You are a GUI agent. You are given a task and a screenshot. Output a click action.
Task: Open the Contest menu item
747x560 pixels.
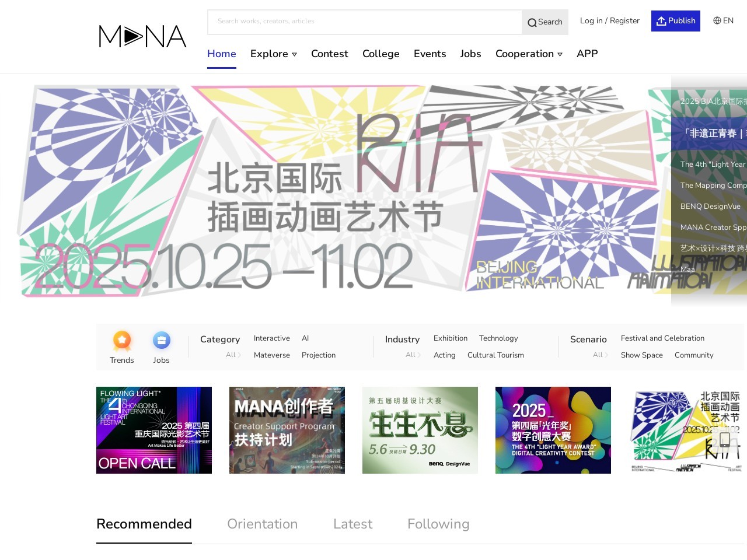click(329, 54)
